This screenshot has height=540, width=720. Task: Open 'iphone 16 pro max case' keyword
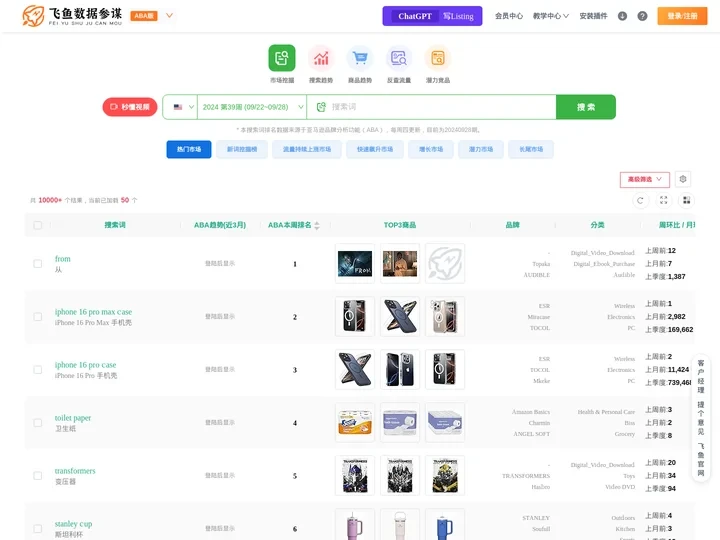coord(93,312)
